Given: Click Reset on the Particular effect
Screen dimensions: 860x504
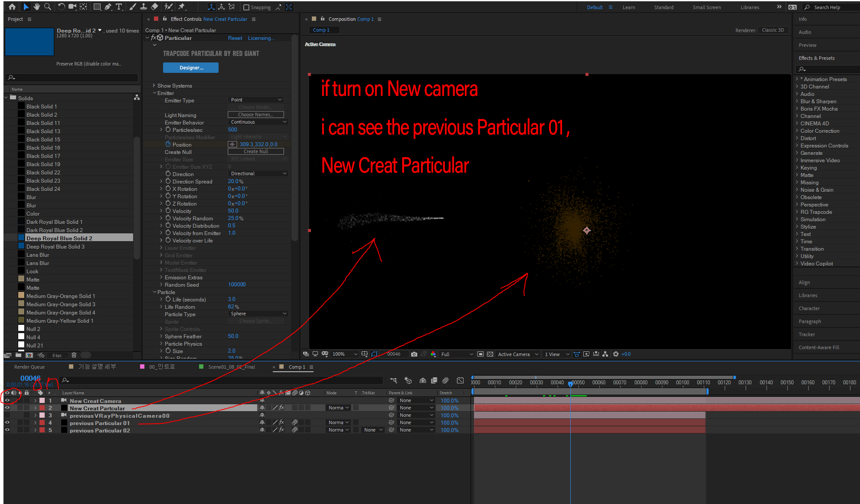Looking at the screenshot, I should point(235,38).
